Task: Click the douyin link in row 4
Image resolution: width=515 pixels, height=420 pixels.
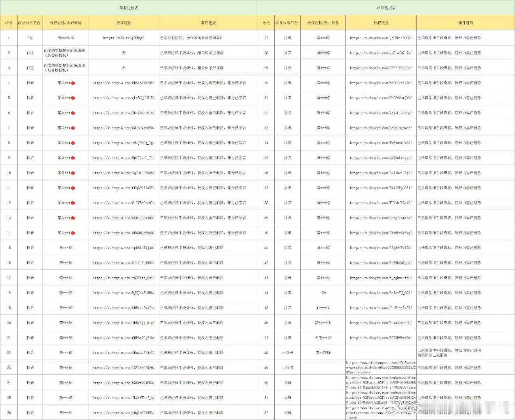Action: (123, 83)
